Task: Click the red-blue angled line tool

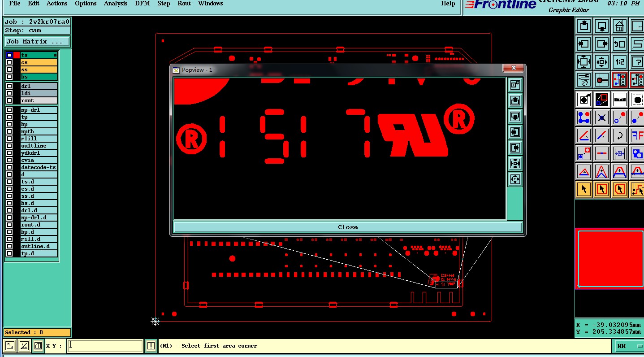Action: (x=584, y=135)
